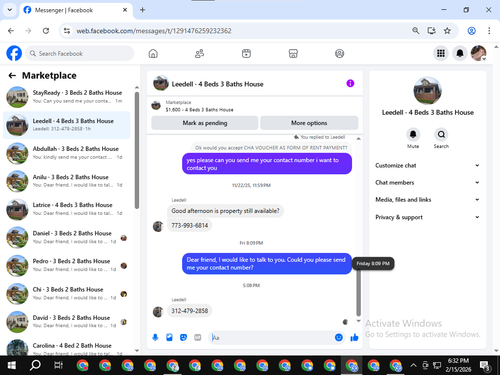Click the chat messages scrollbar
Screen dimensions: 500x375
pyautogui.click(x=359, y=293)
